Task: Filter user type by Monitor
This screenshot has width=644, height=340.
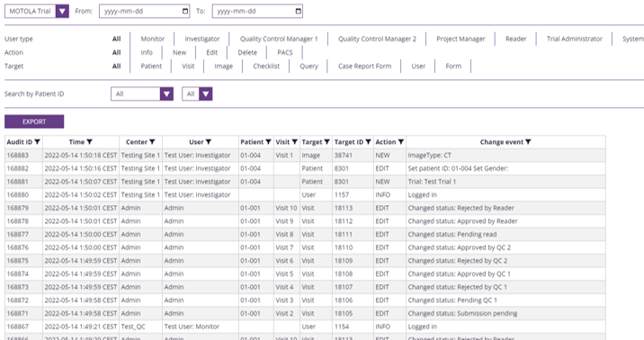Action: [x=152, y=39]
